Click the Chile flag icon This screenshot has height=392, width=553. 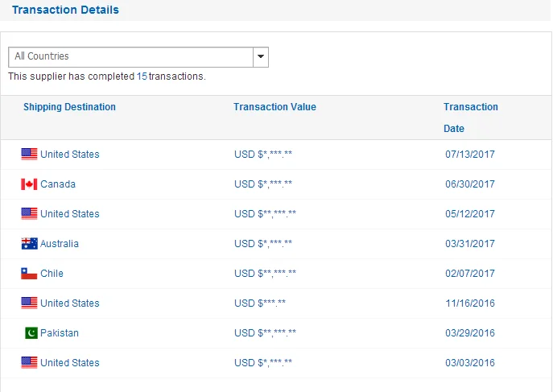click(29, 274)
